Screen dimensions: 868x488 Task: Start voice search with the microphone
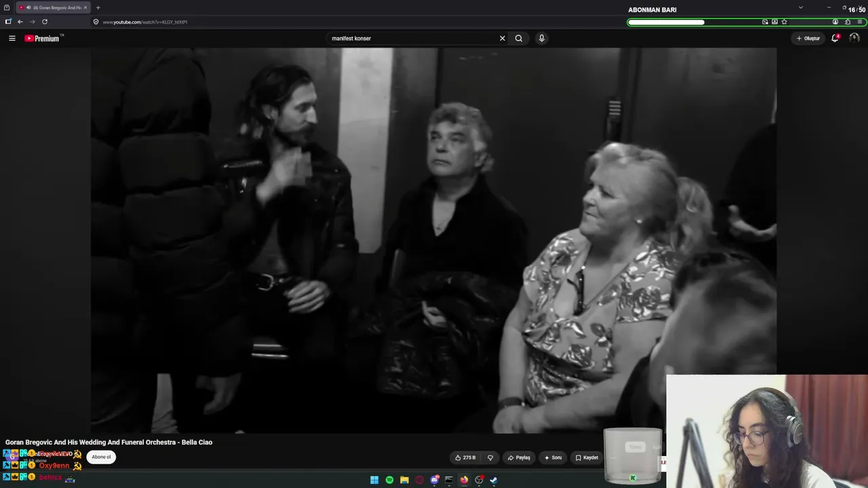[541, 39]
